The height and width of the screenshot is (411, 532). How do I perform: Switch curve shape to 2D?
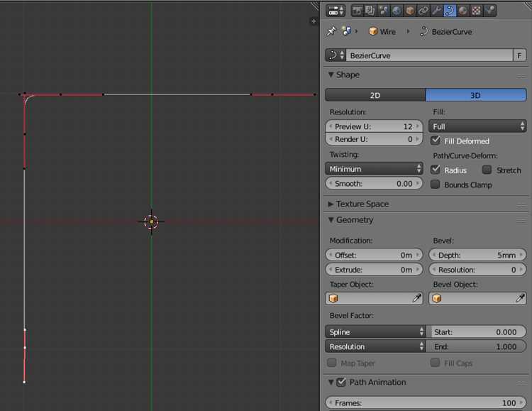(375, 95)
